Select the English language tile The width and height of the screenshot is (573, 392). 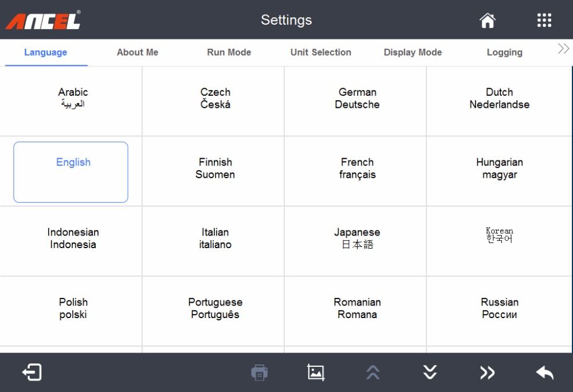(x=71, y=172)
